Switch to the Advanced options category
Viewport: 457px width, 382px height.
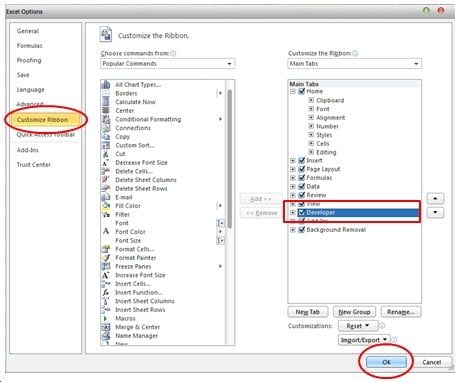click(x=30, y=104)
